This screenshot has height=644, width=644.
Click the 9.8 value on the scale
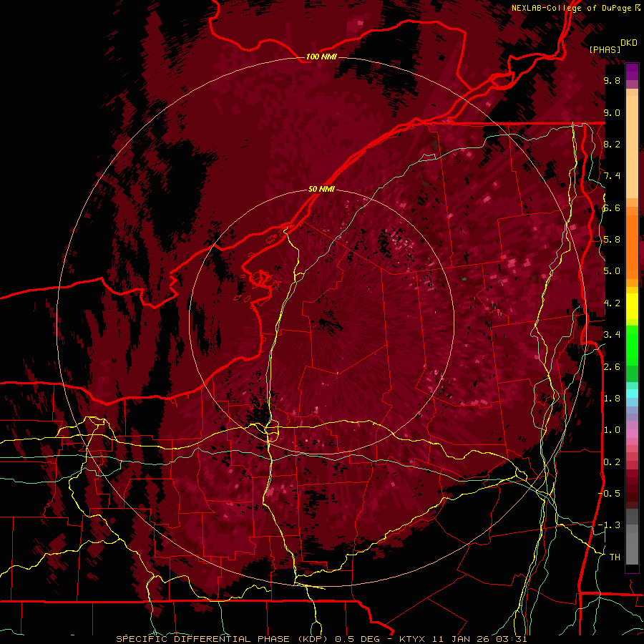pos(612,80)
